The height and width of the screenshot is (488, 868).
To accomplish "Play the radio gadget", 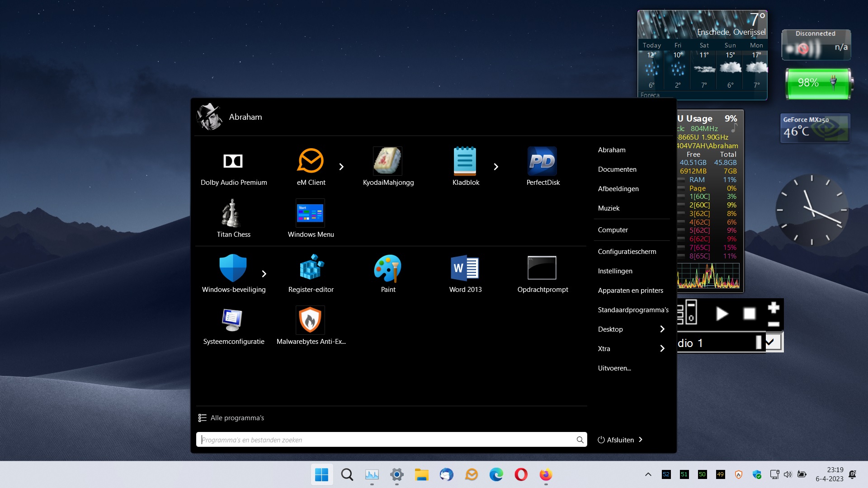I will coord(722,313).
